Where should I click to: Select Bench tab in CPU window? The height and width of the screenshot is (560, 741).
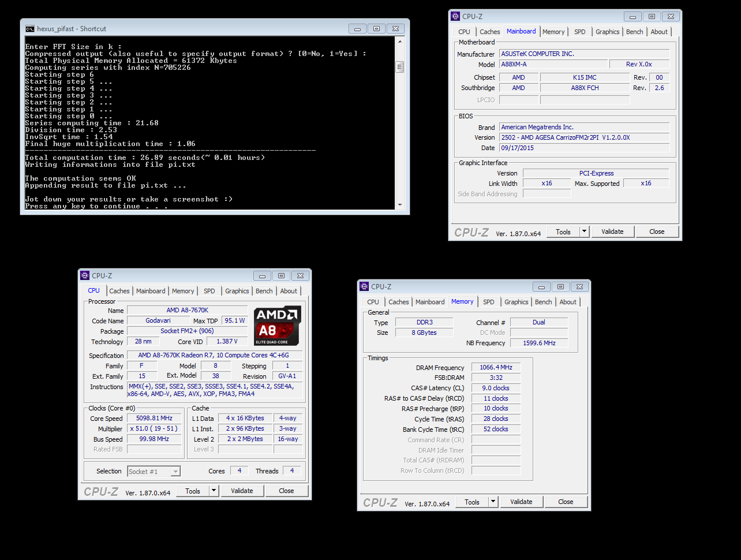tap(264, 291)
